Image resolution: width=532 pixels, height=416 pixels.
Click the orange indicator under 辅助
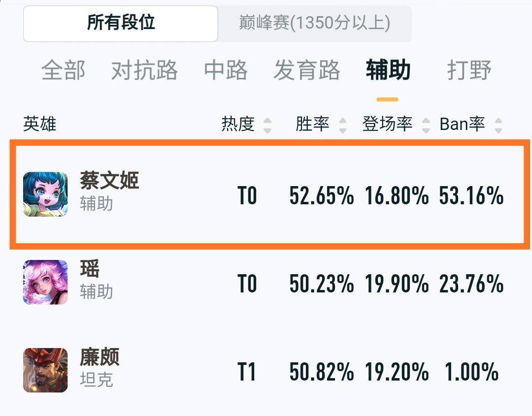tap(387, 99)
